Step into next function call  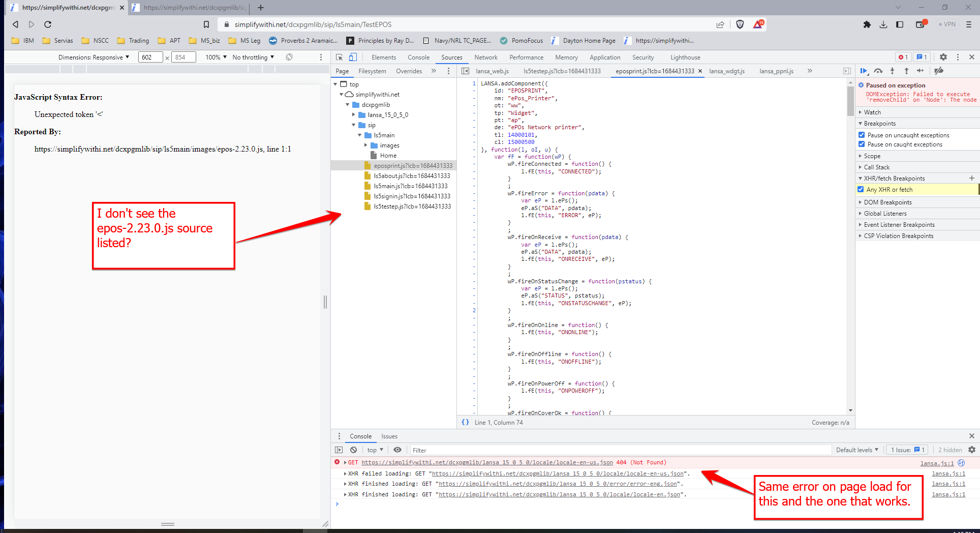click(x=892, y=71)
